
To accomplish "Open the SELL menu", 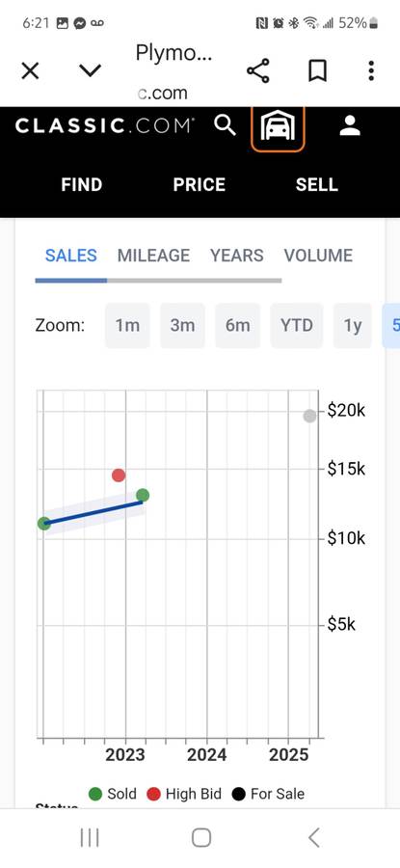I will click(316, 184).
